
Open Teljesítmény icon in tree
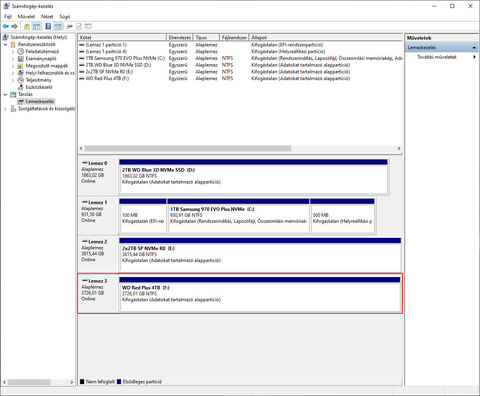[21, 80]
